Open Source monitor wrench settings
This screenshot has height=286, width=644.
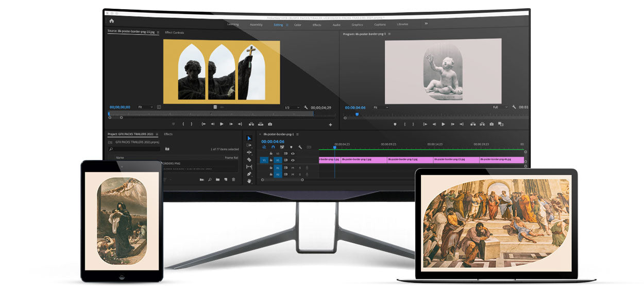click(306, 107)
